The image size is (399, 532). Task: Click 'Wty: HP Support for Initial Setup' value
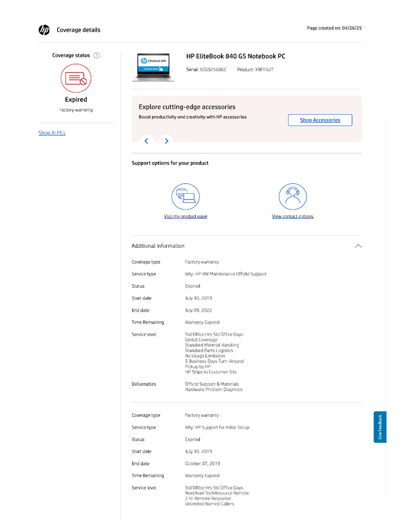pyautogui.click(x=217, y=427)
